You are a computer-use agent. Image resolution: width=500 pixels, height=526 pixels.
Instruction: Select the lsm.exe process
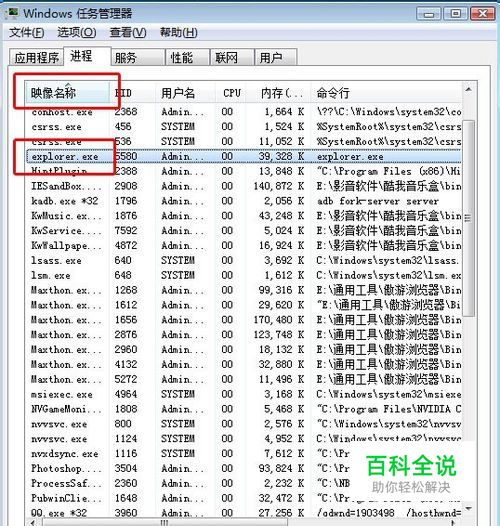[x=243, y=275]
